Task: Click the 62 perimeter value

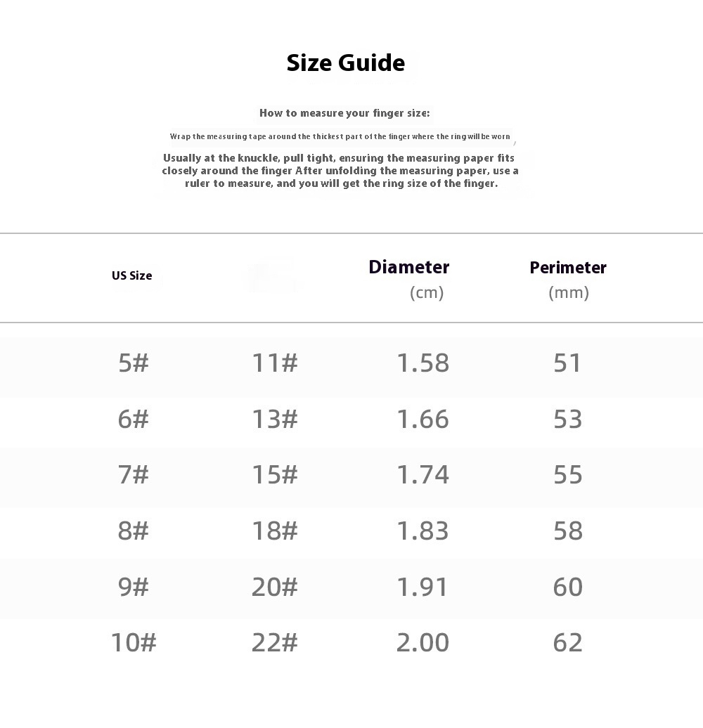Action: [567, 642]
